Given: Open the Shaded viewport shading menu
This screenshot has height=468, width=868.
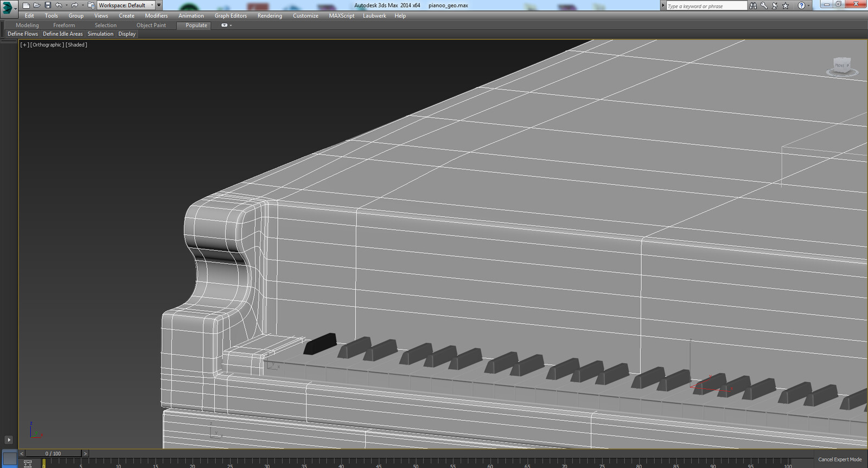Looking at the screenshot, I should (76, 45).
